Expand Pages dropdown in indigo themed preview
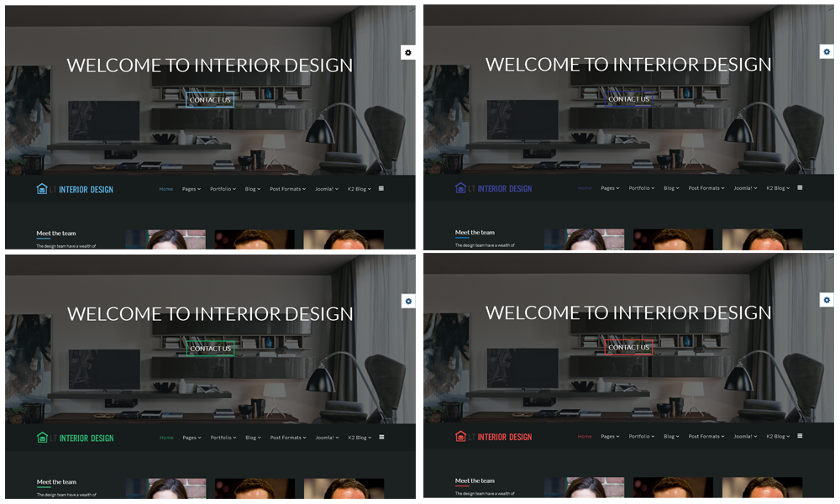Screen dimensions: 840x504 point(610,187)
